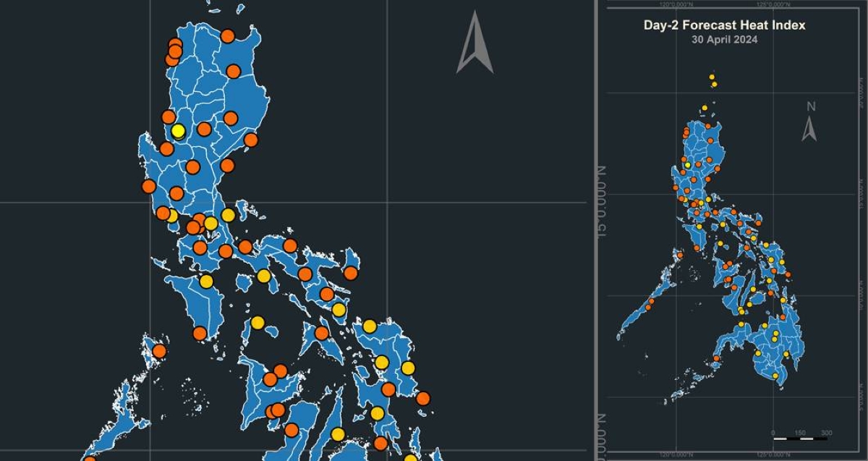This screenshot has height=461, width=868.
Task: Click the bright lemon-yellow station marker on the large map
Action: [x=178, y=131]
